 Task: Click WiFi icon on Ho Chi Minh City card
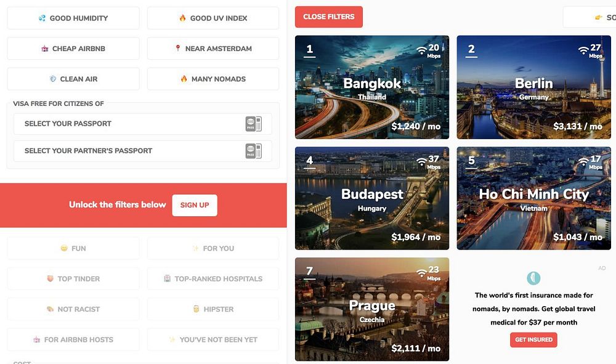[x=583, y=161]
